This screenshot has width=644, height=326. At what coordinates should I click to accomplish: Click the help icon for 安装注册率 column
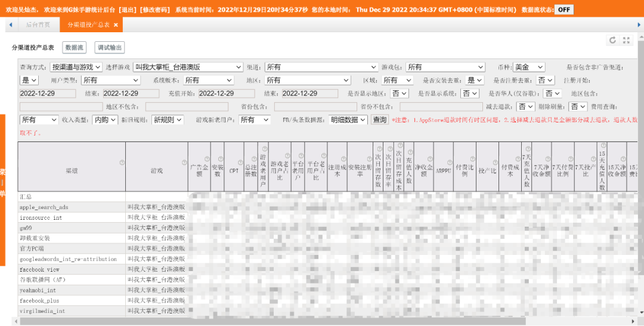click(x=370, y=159)
